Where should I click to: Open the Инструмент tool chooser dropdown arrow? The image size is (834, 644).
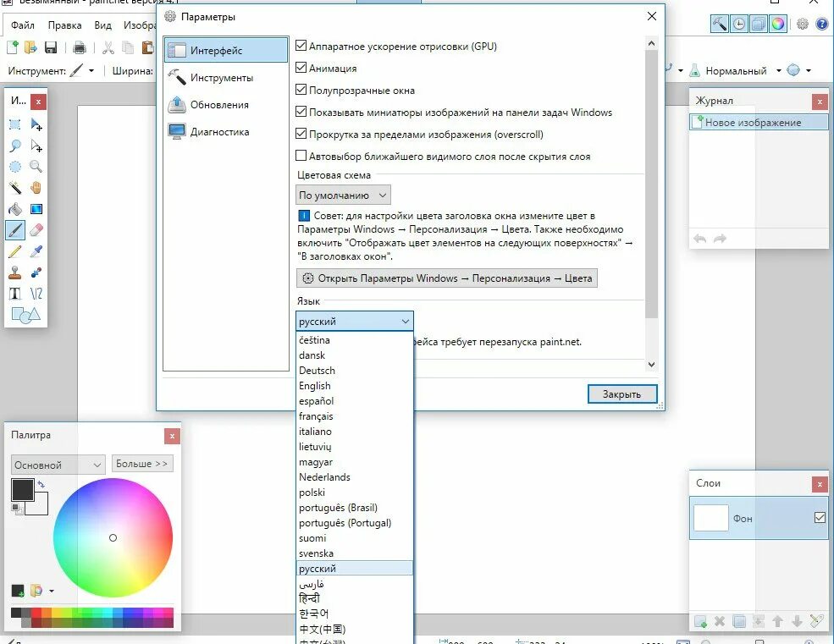click(91, 71)
